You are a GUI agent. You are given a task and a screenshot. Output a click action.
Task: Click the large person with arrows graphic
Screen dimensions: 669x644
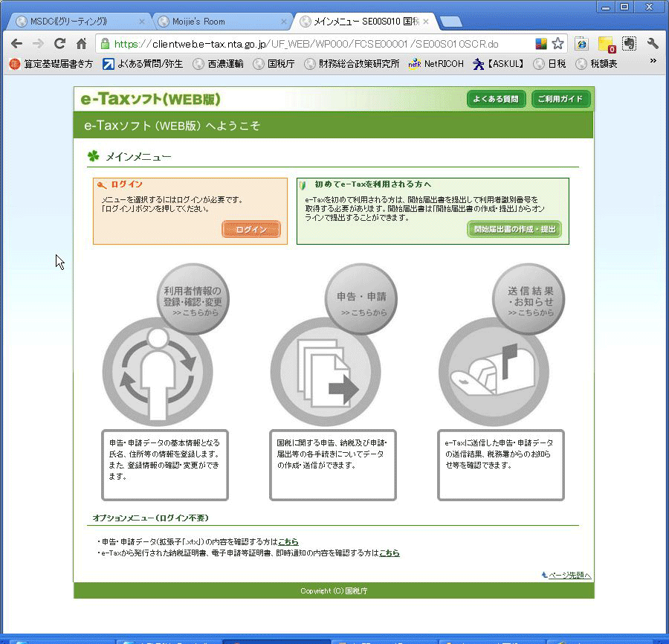pyautogui.click(x=158, y=372)
